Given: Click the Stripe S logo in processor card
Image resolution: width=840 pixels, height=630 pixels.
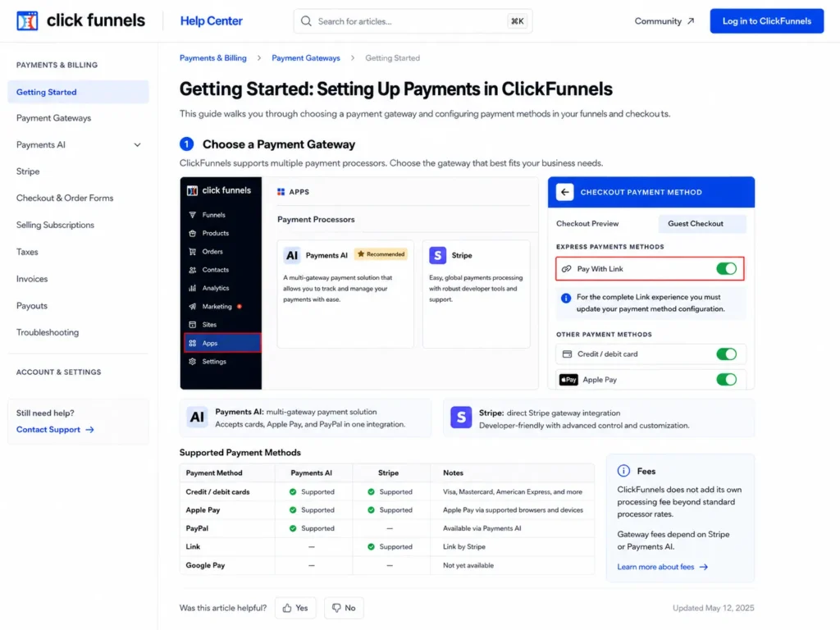Looking at the screenshot, I should click(x=438, y=256).
